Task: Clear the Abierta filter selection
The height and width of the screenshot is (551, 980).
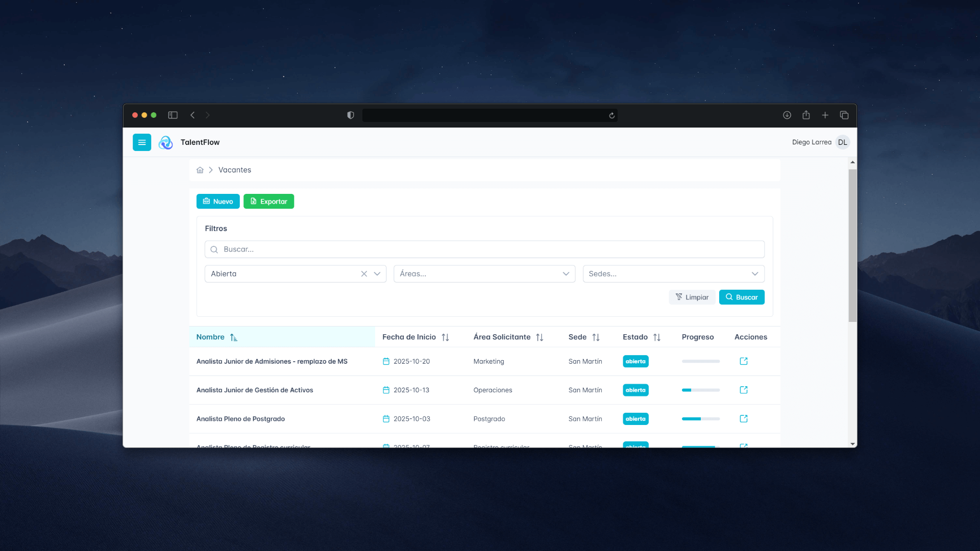Action: (x=364, y=274)
